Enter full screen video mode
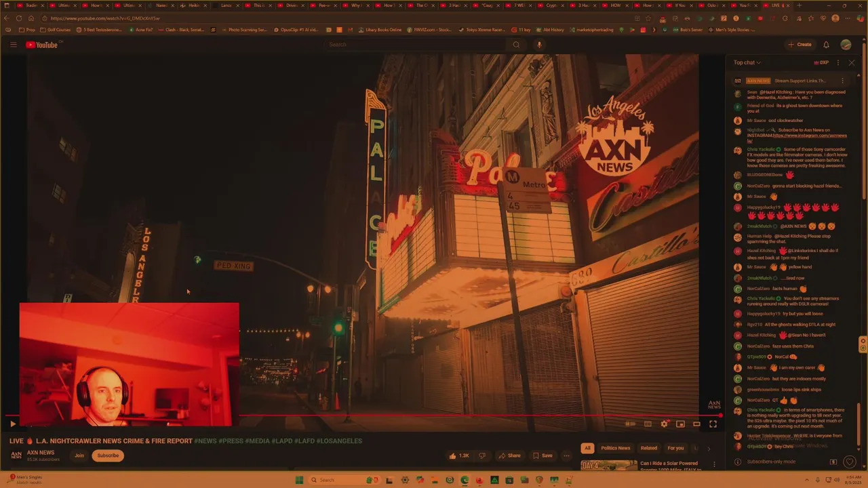 [x=713, y=424]
